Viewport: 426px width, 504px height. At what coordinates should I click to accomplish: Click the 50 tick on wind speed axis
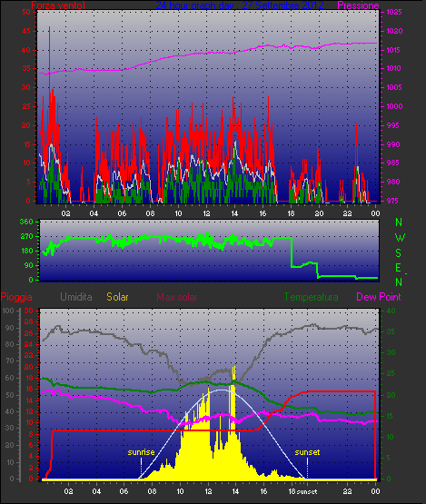(x=26, y=12)
